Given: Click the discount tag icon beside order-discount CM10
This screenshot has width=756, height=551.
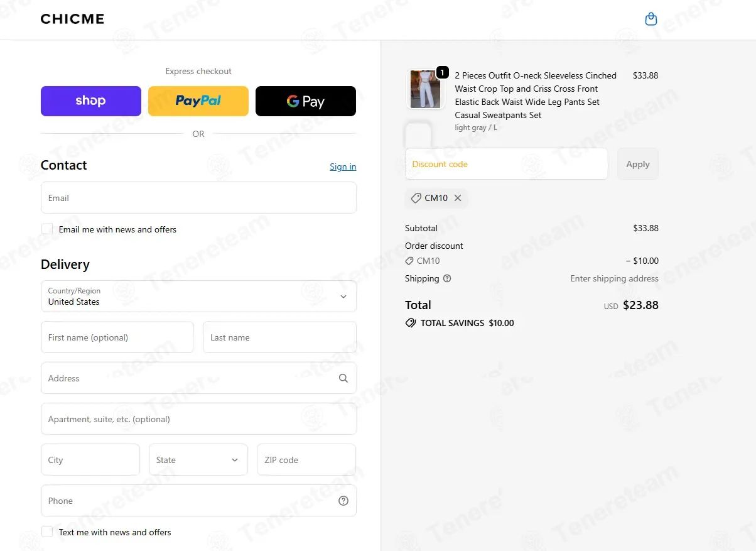Looking at the screenshot, I should point(409,261).
